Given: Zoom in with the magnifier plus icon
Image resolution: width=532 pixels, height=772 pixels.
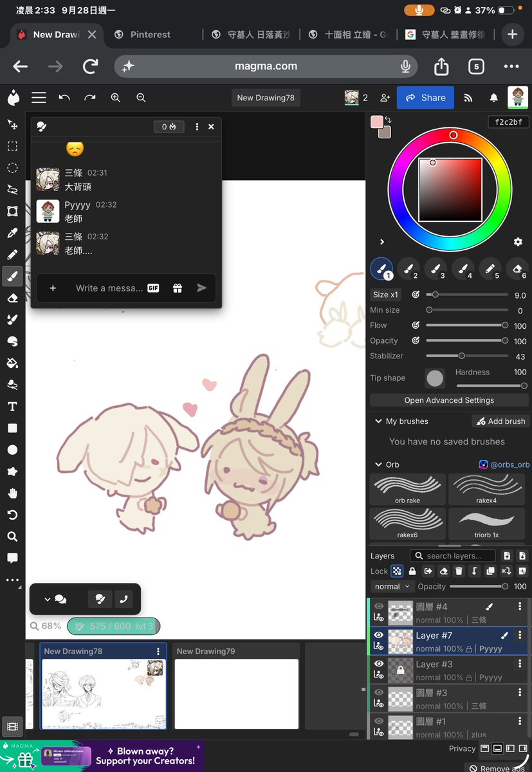Looking at the screenshot, I should click(116, 98).
